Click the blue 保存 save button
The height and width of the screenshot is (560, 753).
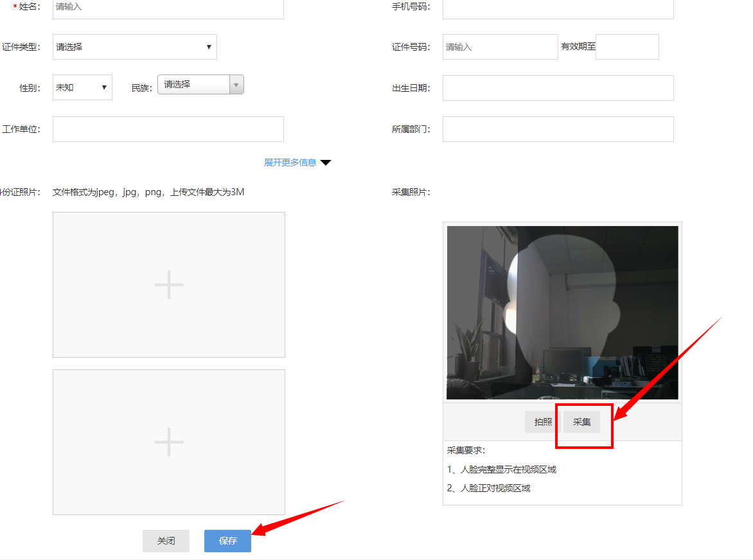point(227,541)
